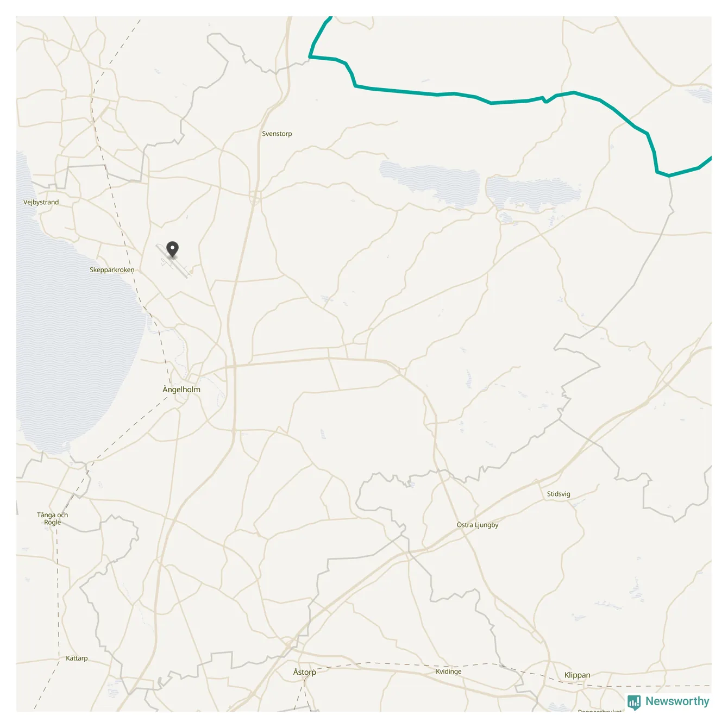
Task: Click the Kvidinge place label
Action: click(x=449, y=672)
